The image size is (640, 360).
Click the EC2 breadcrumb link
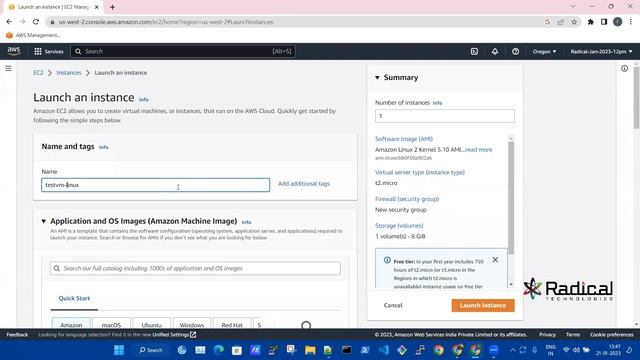click(x=38, y=73)
